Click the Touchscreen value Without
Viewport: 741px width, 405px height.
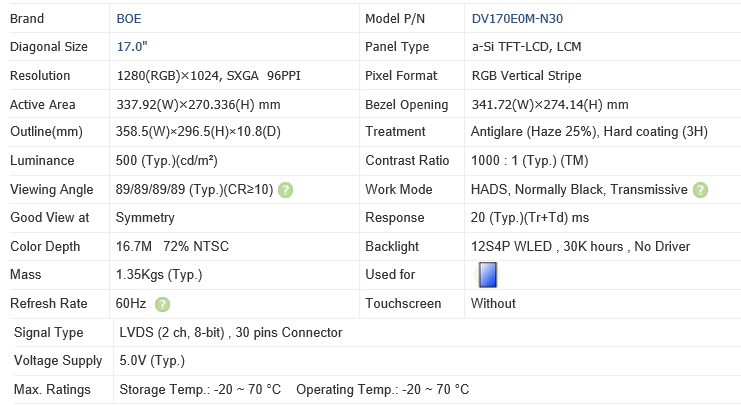pyautogui.click(x=493, y=304)
